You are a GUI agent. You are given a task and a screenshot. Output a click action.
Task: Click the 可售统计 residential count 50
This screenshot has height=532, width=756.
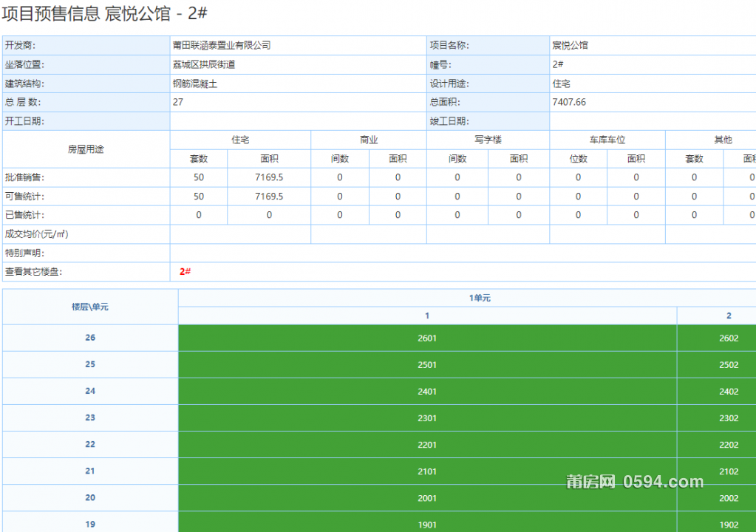(x=199, y=197)
